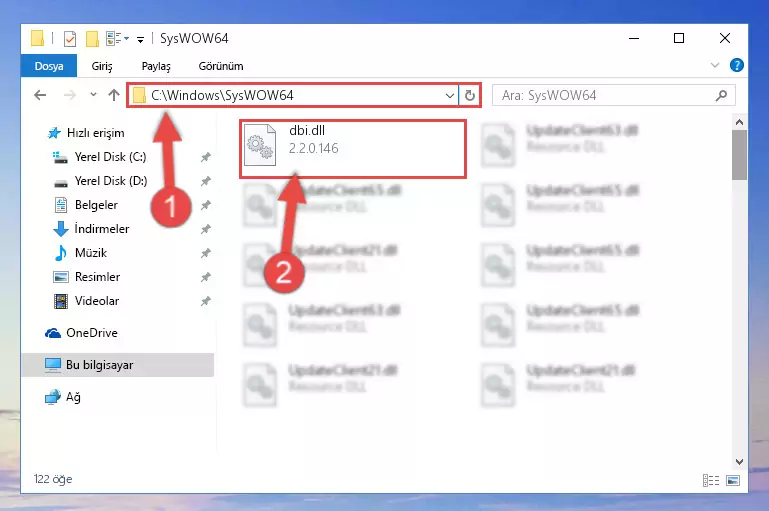
Task: Open Hızlı erişim in the navigation pane
Action: (x=86, y=133)
